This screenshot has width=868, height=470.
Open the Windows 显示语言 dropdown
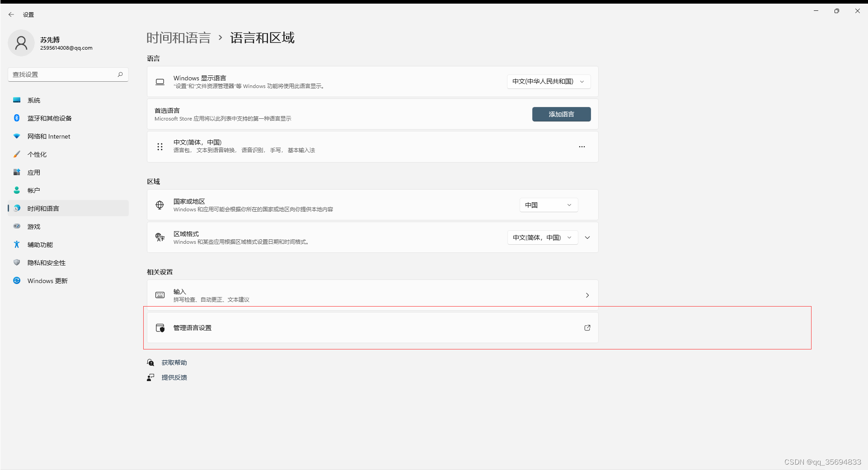coord(549,82)
